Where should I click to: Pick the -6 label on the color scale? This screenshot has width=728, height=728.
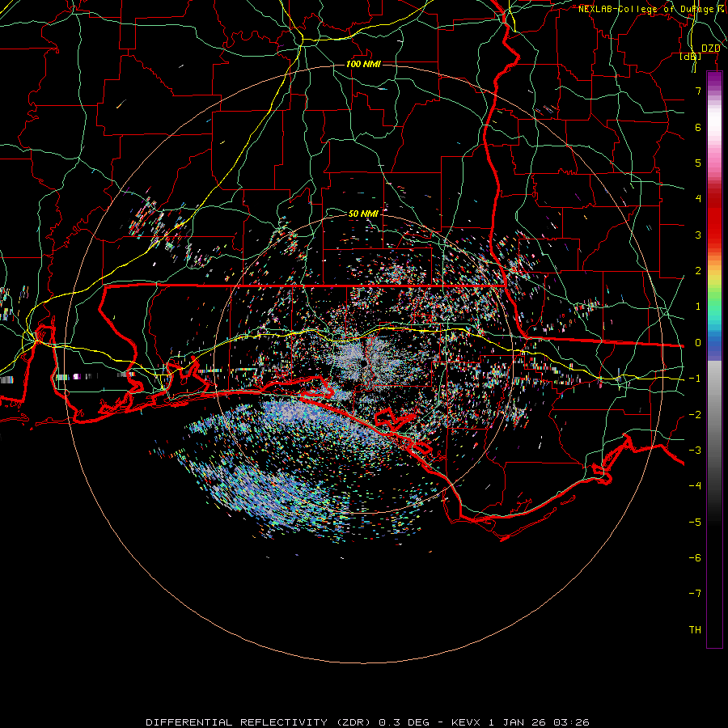coord(695,558)
